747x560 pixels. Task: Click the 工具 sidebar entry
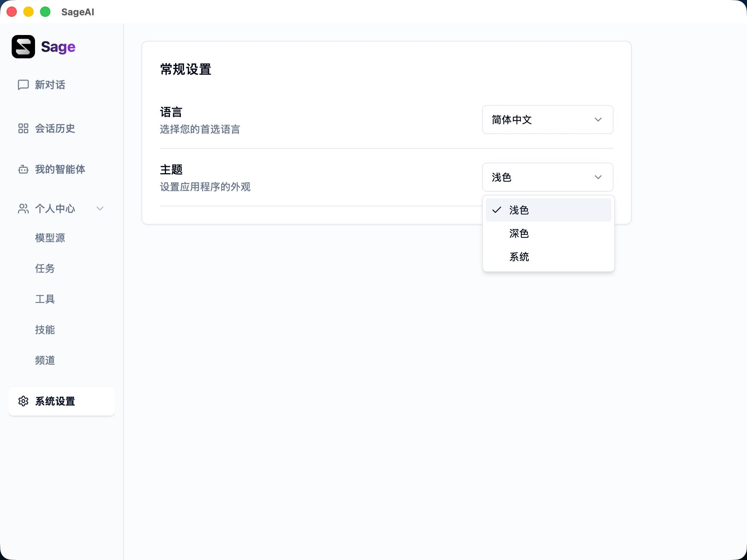pos(44,299)
